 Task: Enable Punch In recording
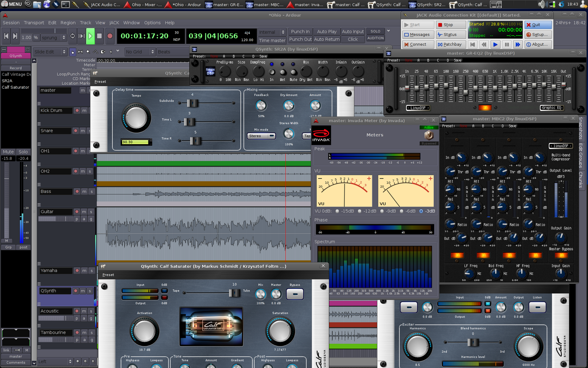(300, 32)
